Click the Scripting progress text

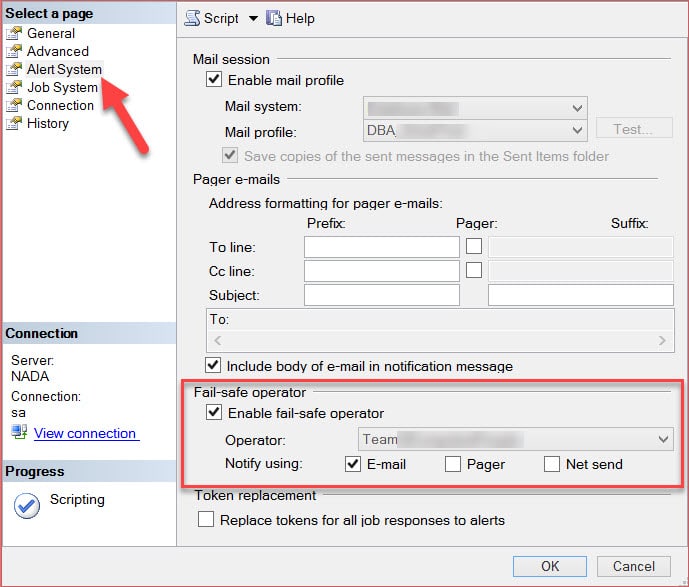(x=77, y=500)
